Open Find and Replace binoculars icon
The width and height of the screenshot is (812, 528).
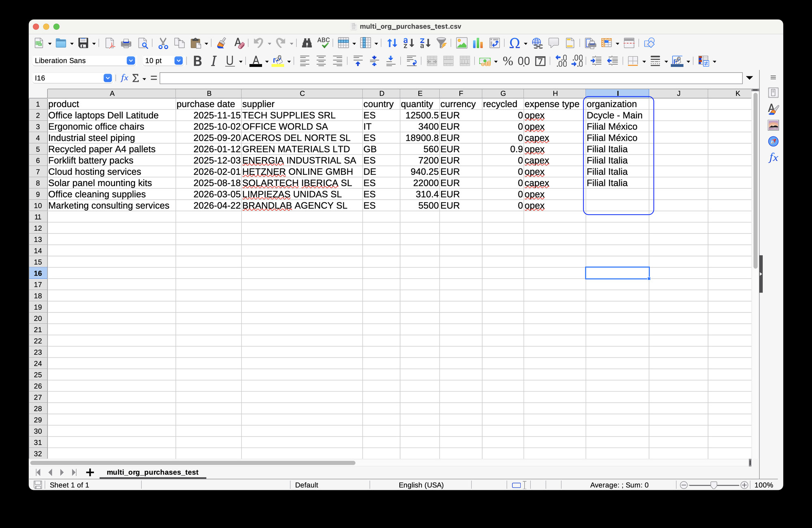[307, 43]
